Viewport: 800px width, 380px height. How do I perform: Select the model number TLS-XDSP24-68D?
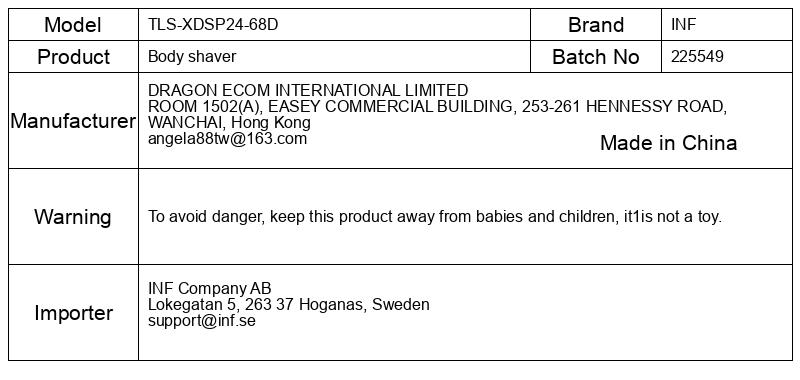tap(213, 24)
